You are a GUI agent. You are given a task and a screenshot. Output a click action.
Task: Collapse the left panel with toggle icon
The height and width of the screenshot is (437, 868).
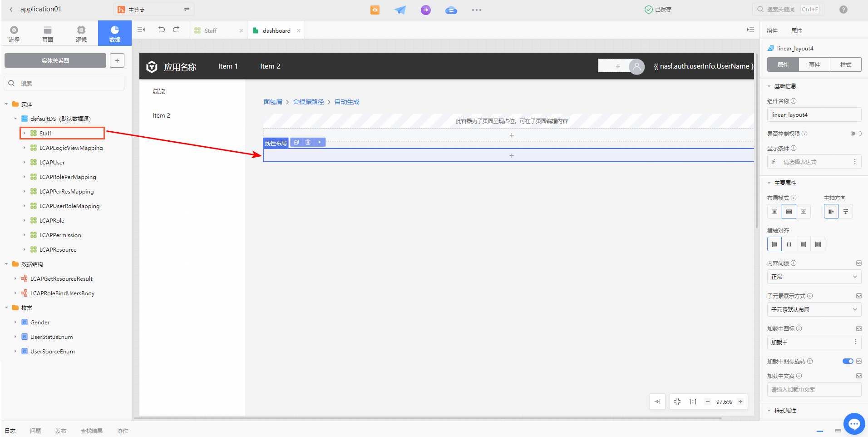(141, 30)
